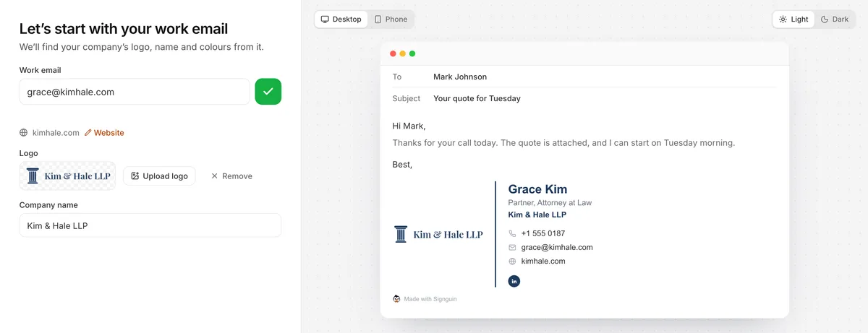Click the recipient Mark Johnson
The image size is (868, 333).
coord(460,77)
